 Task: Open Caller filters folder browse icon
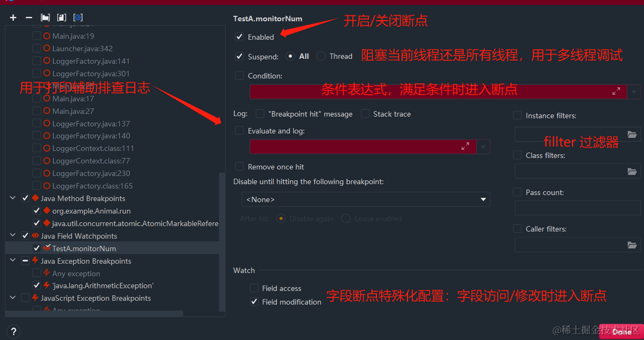[x=632, y=246]
